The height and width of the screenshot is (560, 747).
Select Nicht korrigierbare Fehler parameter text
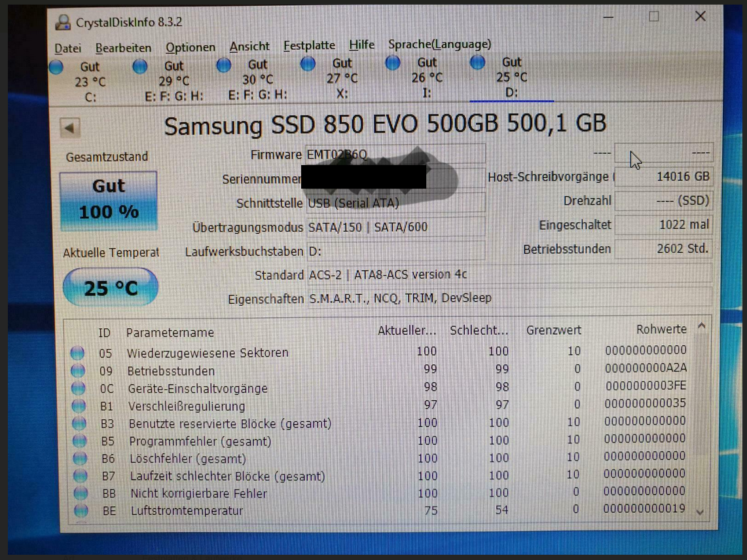click(x=198, y=493)
